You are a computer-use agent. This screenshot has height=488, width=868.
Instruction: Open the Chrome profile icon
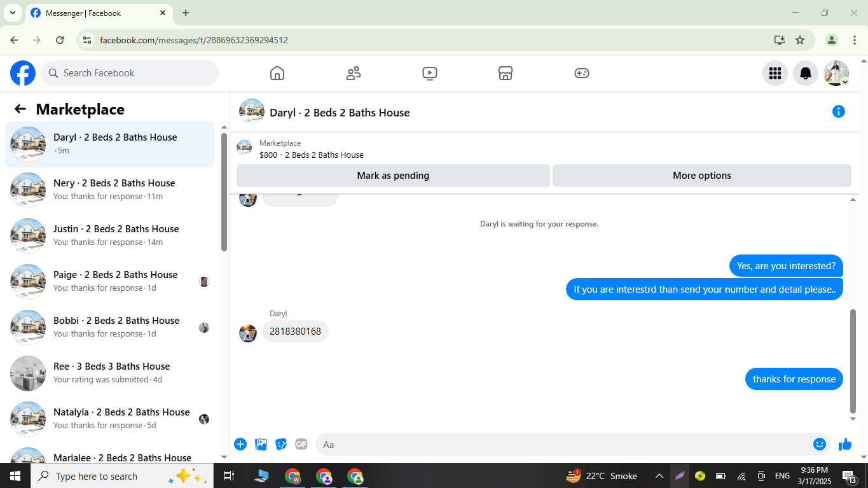click(832, 40)
